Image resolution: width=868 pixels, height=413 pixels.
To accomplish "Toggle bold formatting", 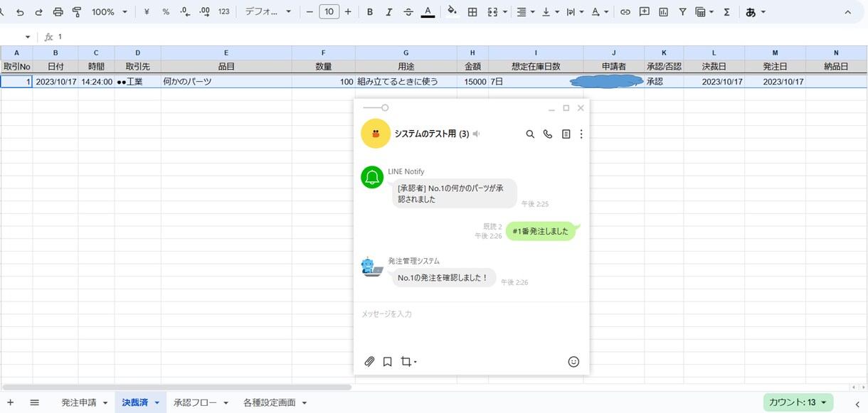I will point(370,12).
